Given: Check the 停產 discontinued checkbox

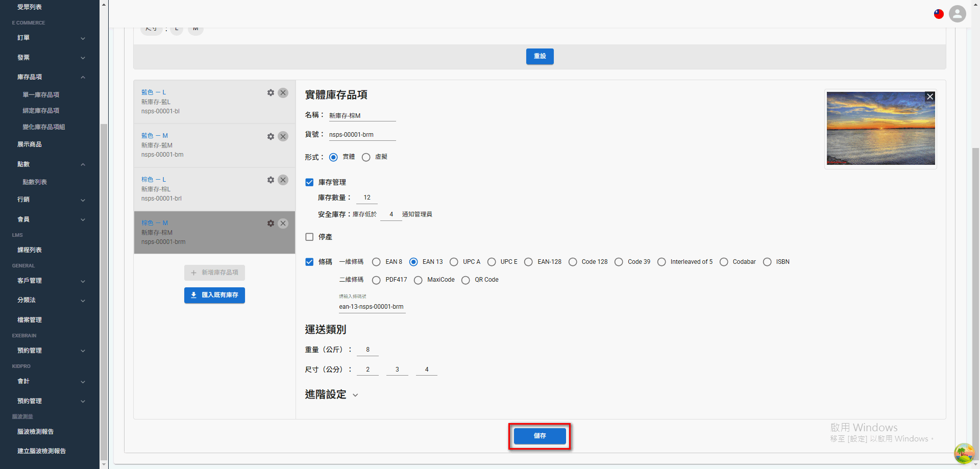Looking at the screenshot, I should click(309, 237).
